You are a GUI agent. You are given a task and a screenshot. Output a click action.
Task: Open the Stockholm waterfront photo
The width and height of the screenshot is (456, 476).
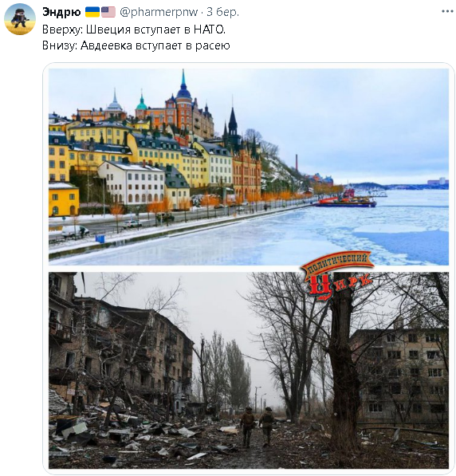pyautogui.click(x=249, y=167)
